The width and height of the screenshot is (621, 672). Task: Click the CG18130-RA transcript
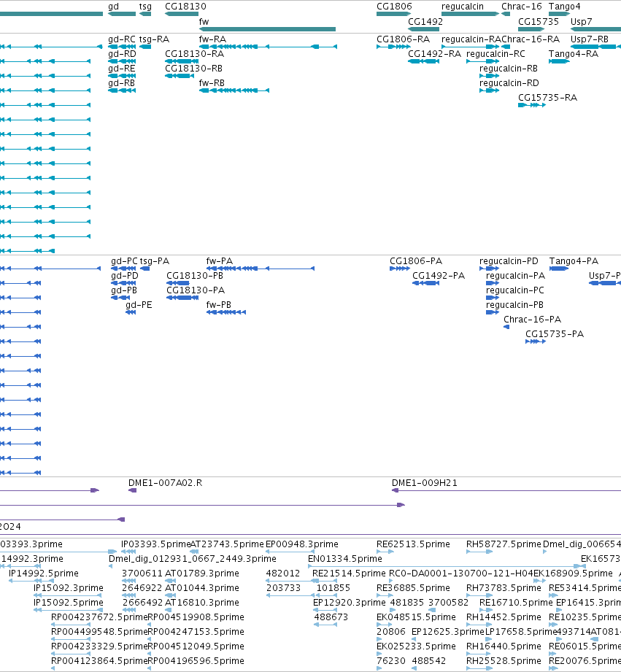coord(182,61)
